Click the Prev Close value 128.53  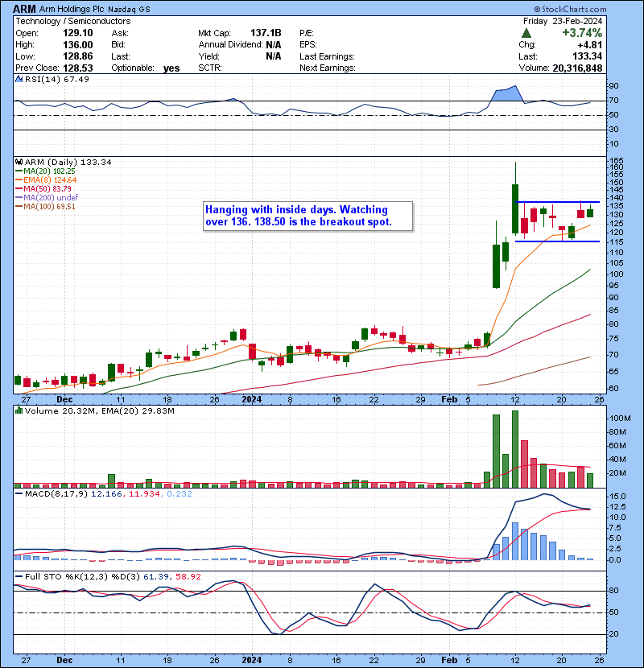pos(77,68)
